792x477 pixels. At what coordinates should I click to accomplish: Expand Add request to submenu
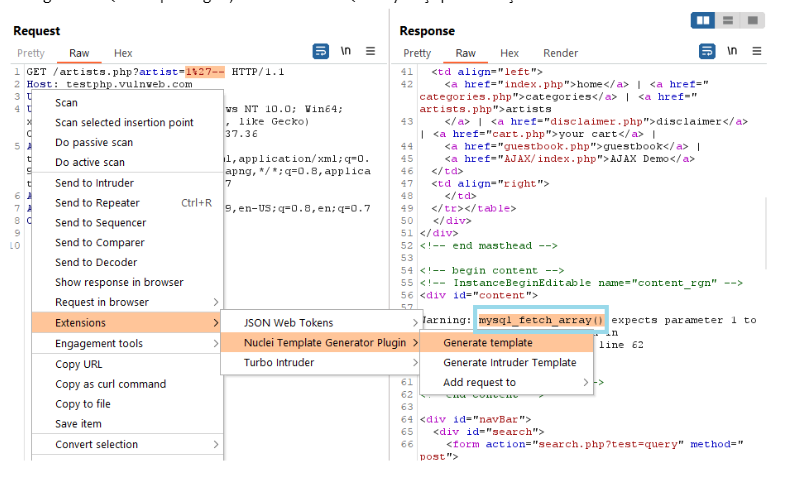point(507,383)
